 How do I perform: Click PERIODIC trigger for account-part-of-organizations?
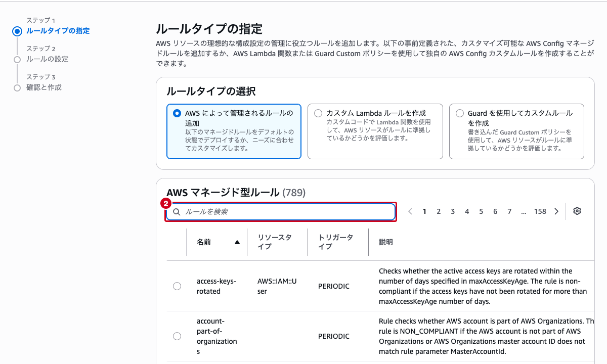coord(334,336)
